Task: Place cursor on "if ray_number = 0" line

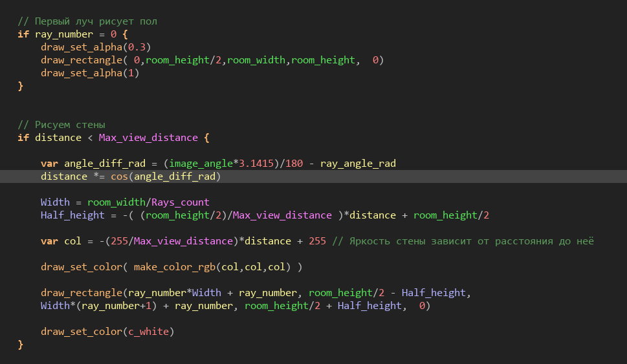Action: pyautogui.click(x=72, y=34)
